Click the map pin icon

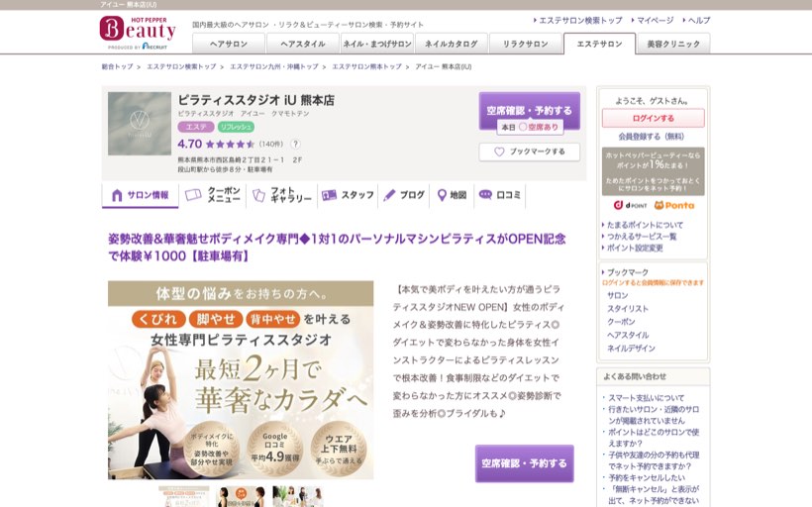pyautogui.click(x=442, y=195)
